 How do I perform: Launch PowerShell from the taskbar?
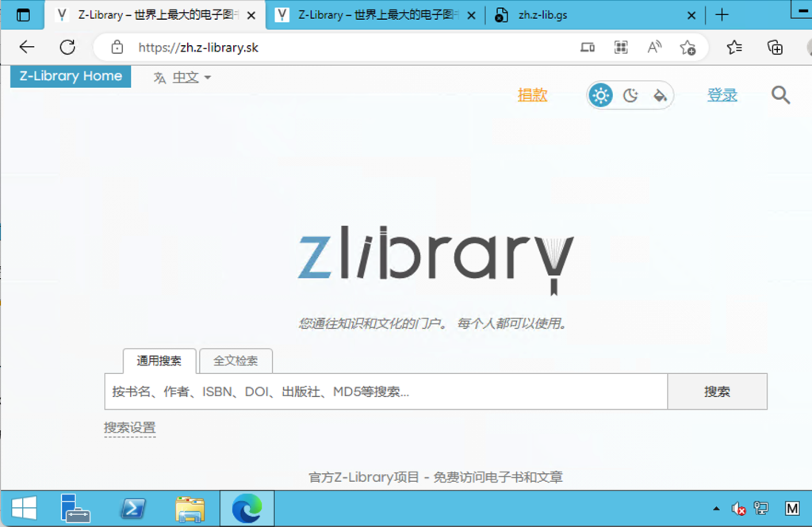click(x=133, y=508)
